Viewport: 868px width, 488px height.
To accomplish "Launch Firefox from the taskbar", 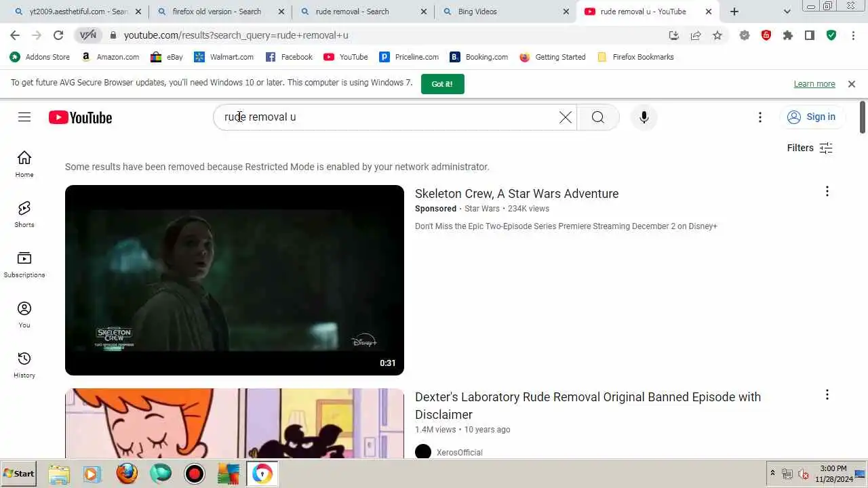I will click(127, 474).
